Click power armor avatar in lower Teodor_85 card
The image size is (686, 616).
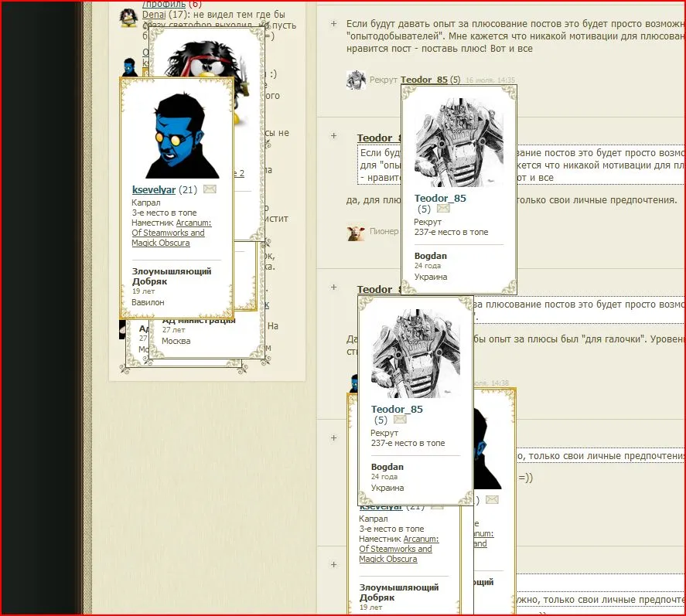(x=415, y=352)
